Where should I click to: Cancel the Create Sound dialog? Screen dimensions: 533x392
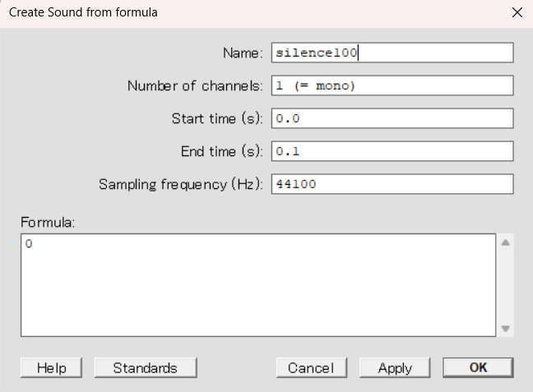(x=312, y=368)
